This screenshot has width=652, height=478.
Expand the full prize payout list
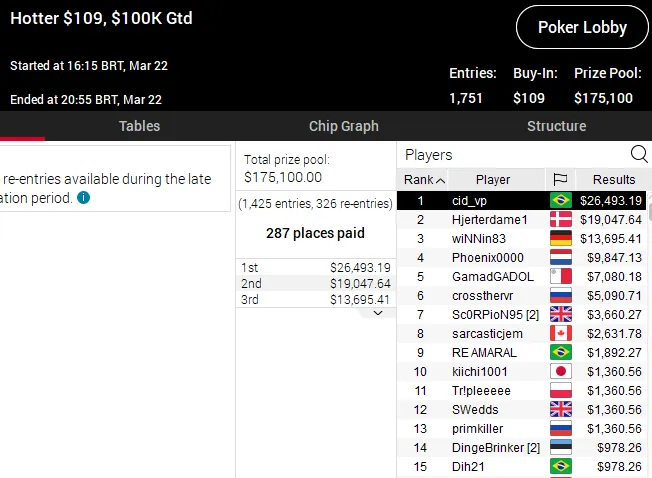[x=378, y=313]
